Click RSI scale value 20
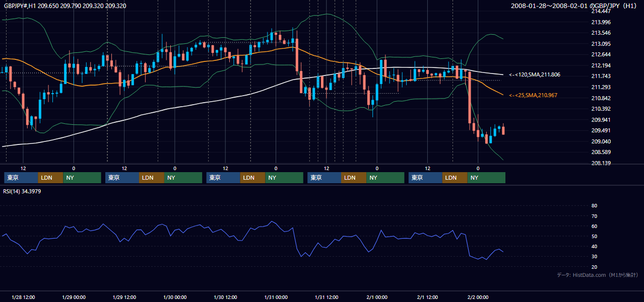Screen dimensions: 644x302 click(594, 267)
